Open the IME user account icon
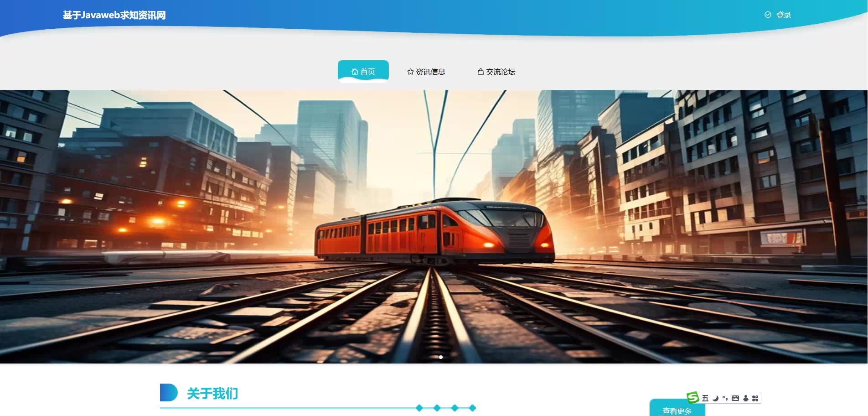 [746, 398]
